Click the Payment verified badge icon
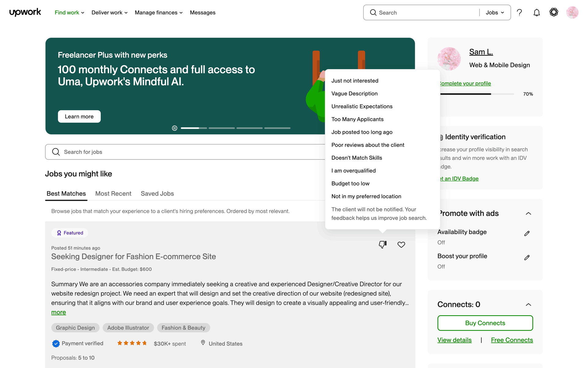Viewport: 588px width, 368px height. point(56,343)
